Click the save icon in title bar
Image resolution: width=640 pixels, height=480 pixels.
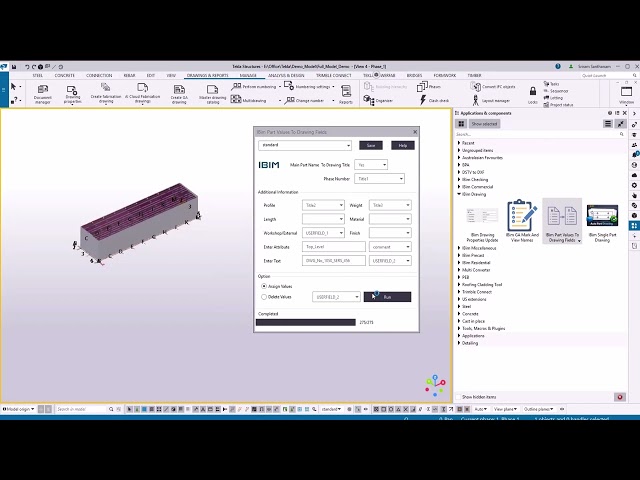pos(14,67)
